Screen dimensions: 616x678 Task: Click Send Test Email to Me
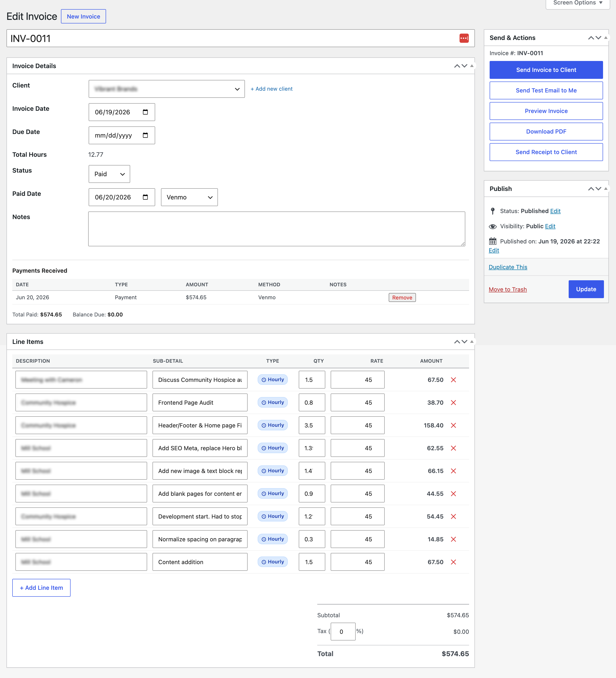[546, 90]
